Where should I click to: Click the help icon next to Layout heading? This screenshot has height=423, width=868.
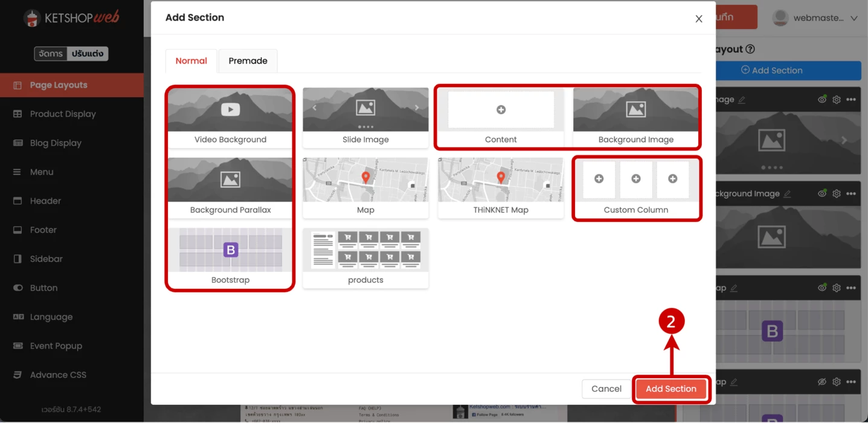(x=750, y=50)
